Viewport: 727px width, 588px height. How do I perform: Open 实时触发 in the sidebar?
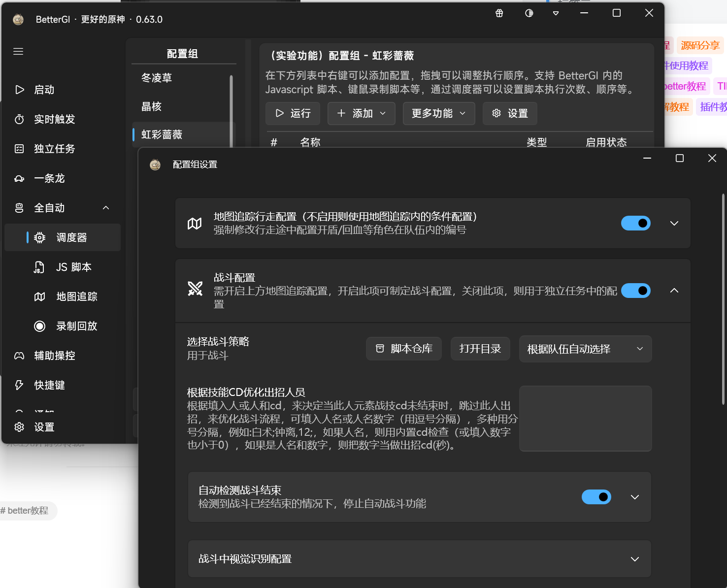(63, 119)
